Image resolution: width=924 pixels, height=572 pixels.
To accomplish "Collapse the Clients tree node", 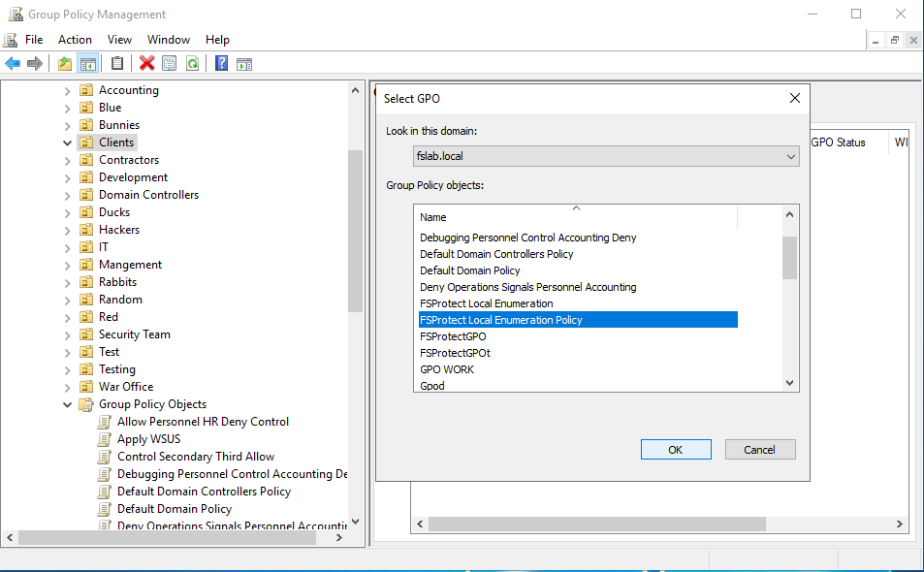I will (68, 143).
